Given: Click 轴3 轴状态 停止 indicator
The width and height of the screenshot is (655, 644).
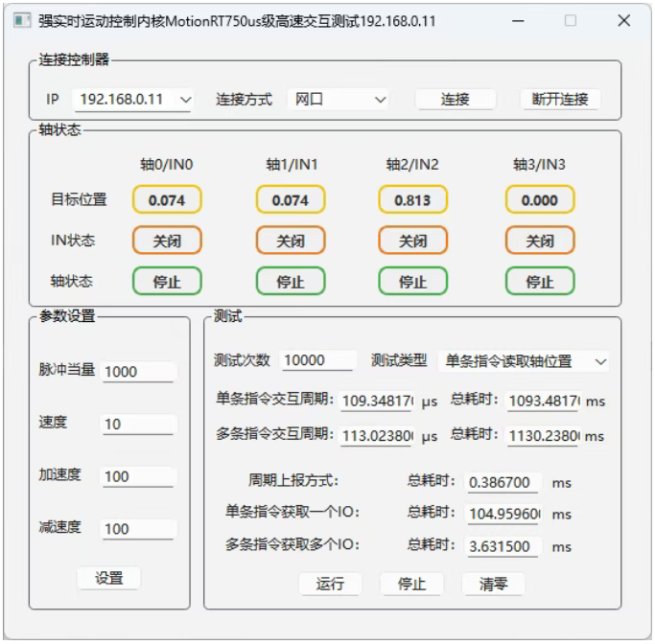Looking at the screenshot, I should (540, 282).
